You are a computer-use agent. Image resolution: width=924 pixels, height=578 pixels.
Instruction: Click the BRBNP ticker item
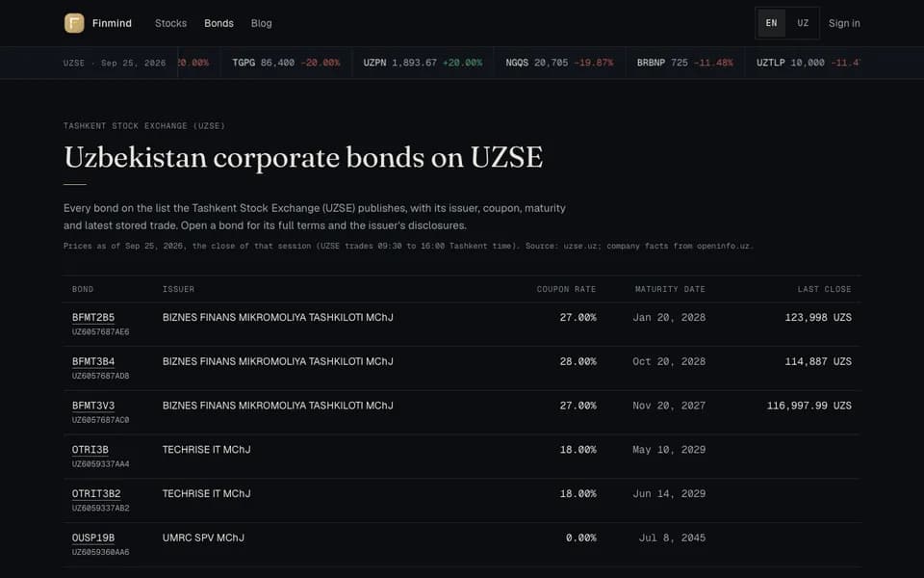click(x=684, y=63)
